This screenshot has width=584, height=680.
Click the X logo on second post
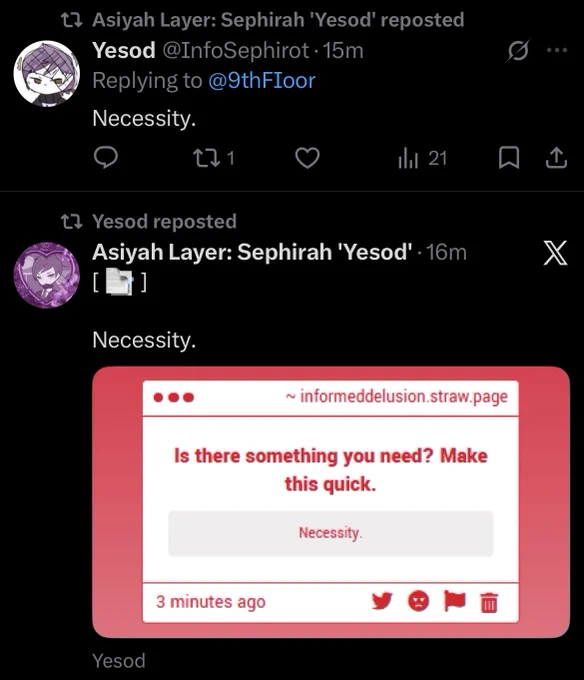click(555, 253)
